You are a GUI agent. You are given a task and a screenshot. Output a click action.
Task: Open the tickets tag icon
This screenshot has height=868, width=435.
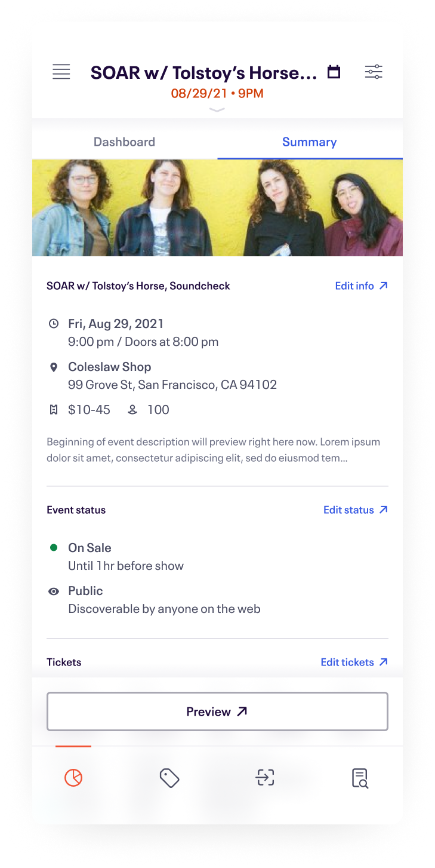tap(169, 778)
